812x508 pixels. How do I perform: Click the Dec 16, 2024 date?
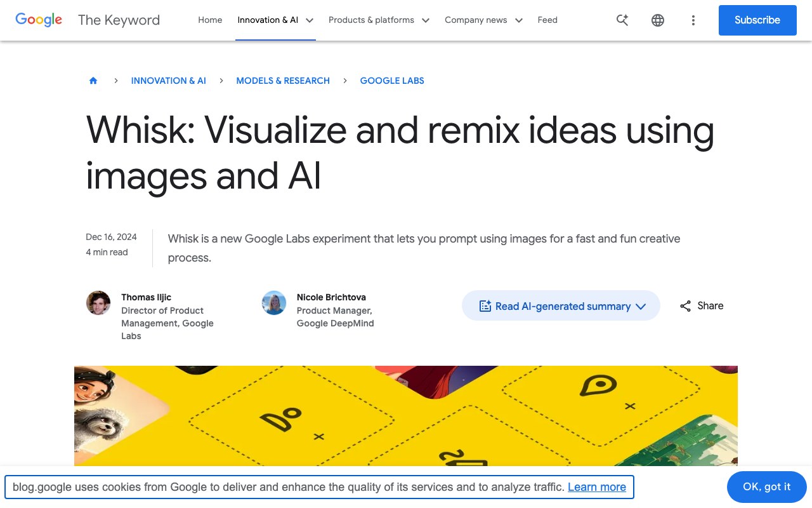(x=112, y=237)
